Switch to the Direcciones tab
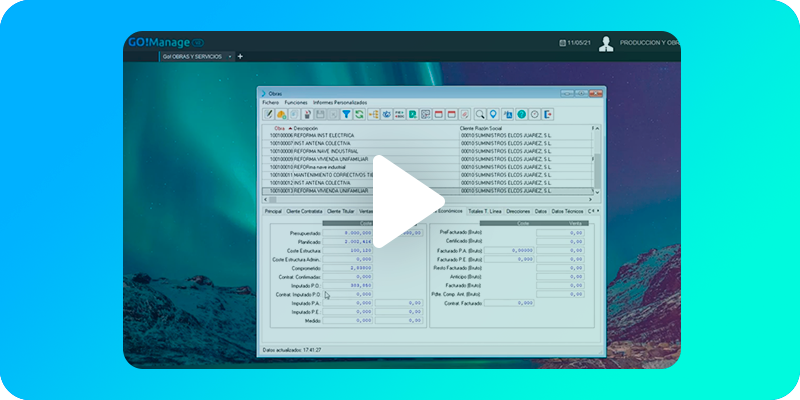Viewport: 800px width, 400px height. (518, 211)
